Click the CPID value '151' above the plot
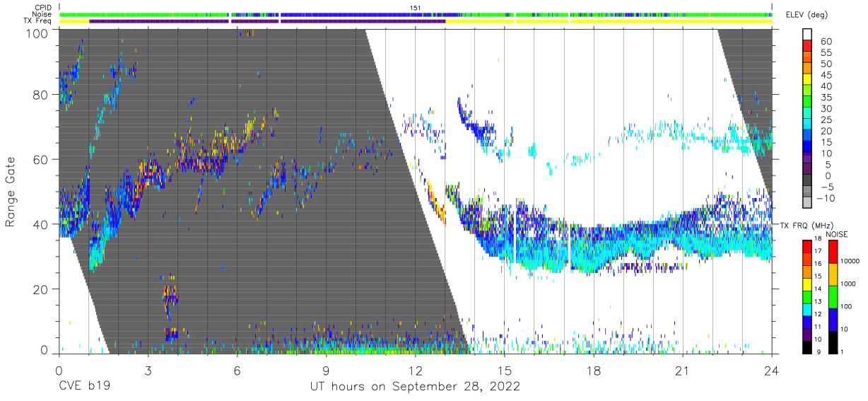Viewport: 868px width, 401px height. [x=416, y=8]
